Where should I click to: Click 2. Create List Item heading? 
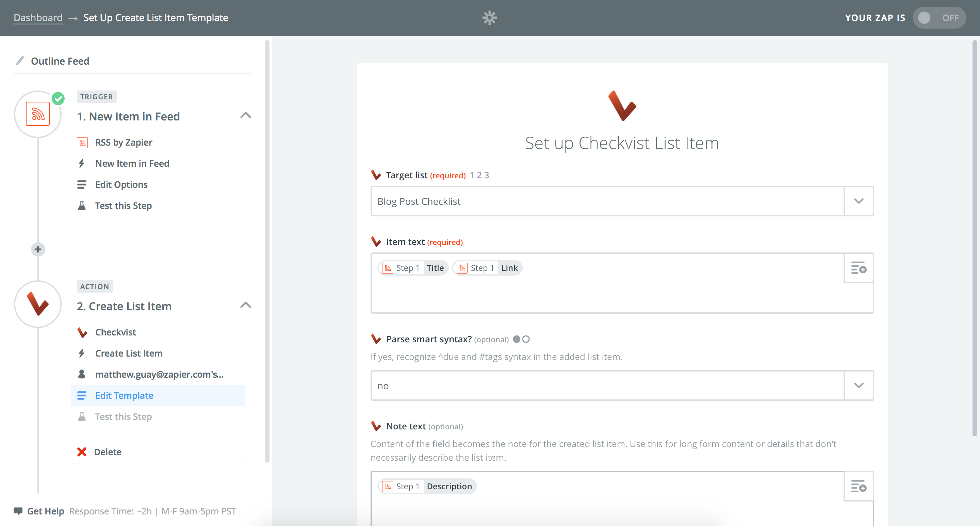point(124,306)
